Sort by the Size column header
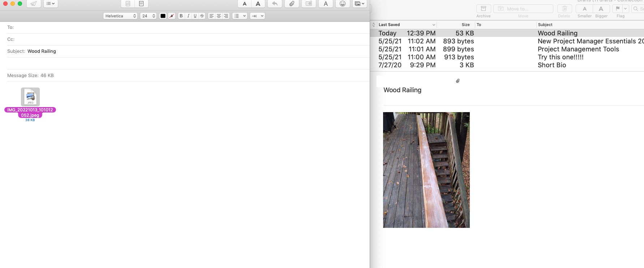 coord(465,25)
